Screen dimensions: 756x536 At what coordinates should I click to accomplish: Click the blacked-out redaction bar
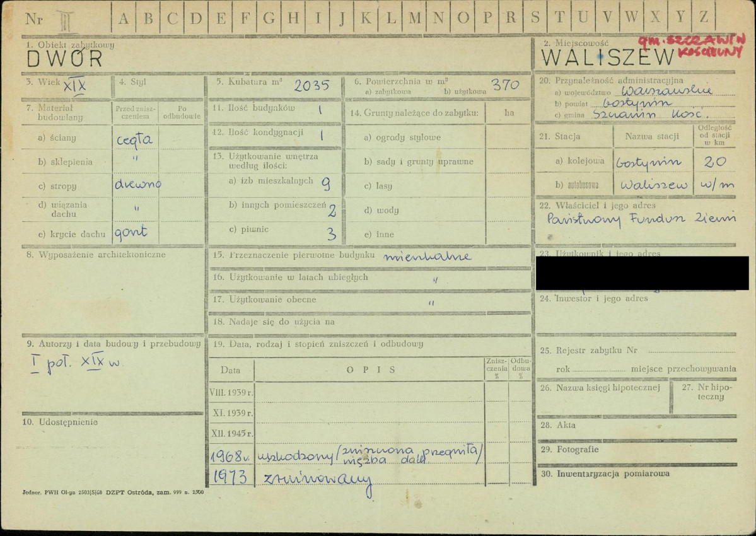click(643, 273)
